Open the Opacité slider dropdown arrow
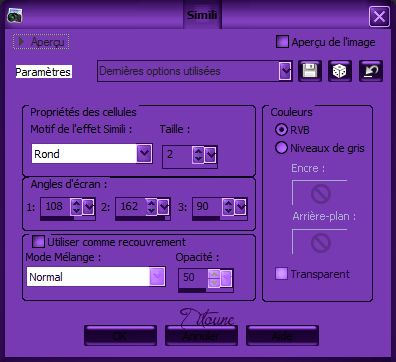This screenshot has height=362, width=396. 226,278
